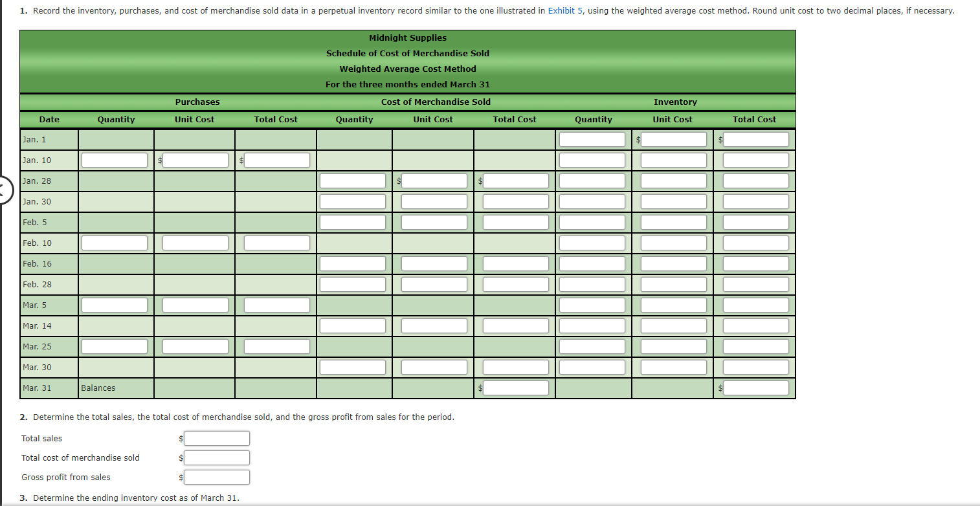Click Feb. 28 Sold Total Cost field
Image resolution: width=980 pixels, height=506 pixels.
coord(516,284)
